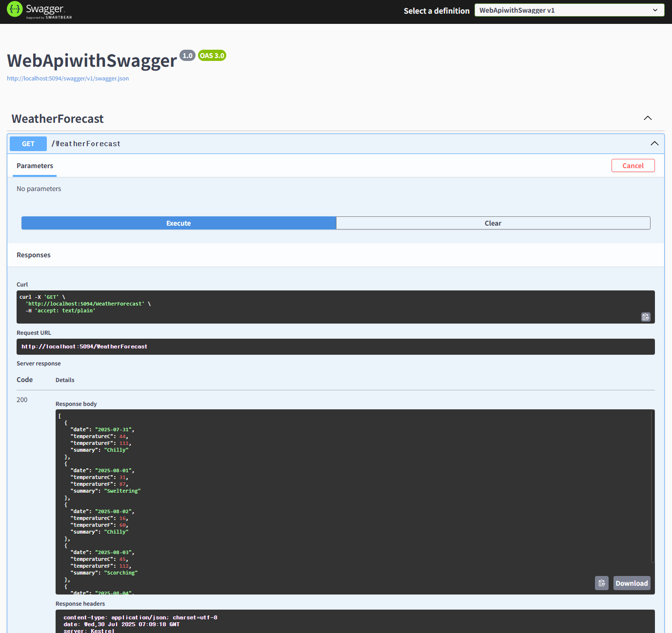Click the Swagger logo icon
This screenshot has width=672, height=633.
tap(15, 9)
